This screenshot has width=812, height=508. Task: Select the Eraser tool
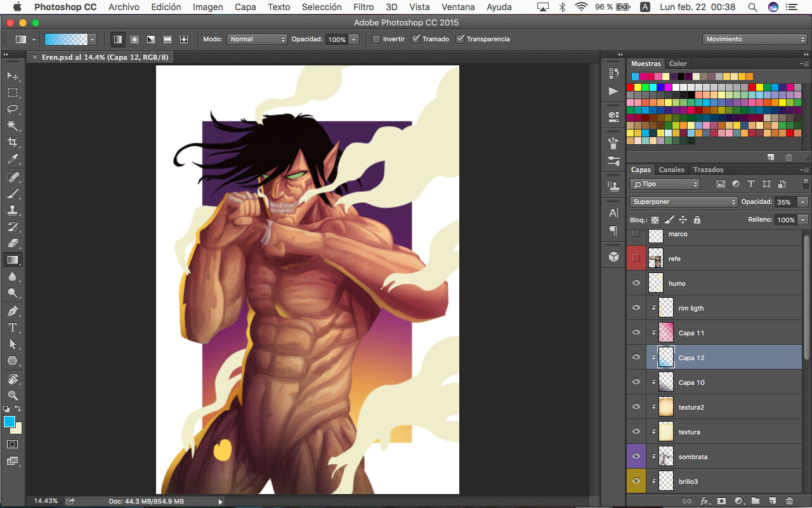[x=12, y=243]
